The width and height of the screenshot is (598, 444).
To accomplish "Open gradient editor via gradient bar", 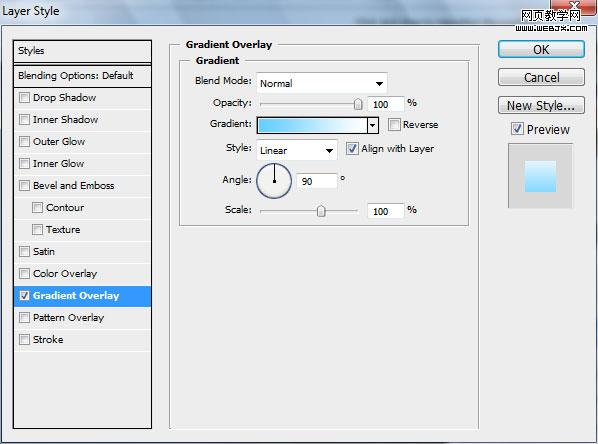I will (x=312, y=125).
